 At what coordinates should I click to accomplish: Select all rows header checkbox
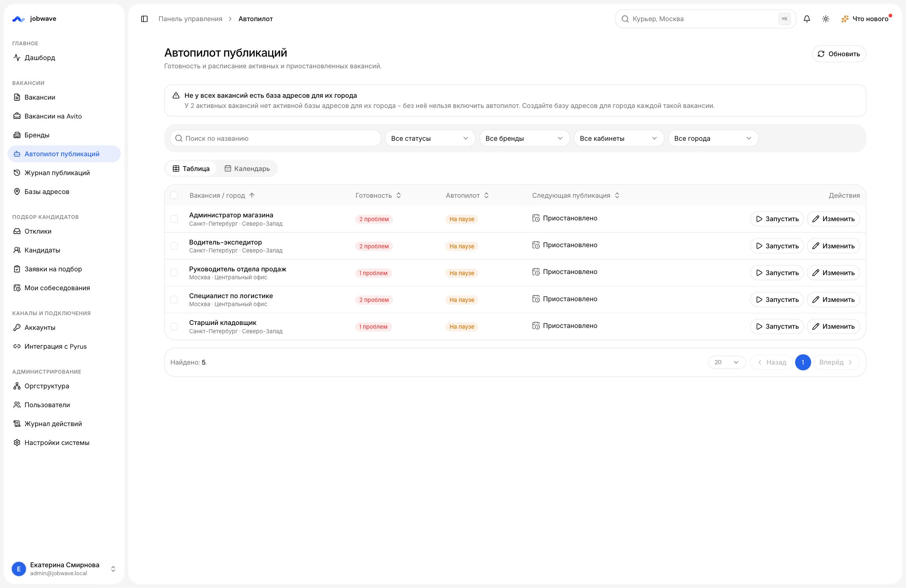coord(174,195)
